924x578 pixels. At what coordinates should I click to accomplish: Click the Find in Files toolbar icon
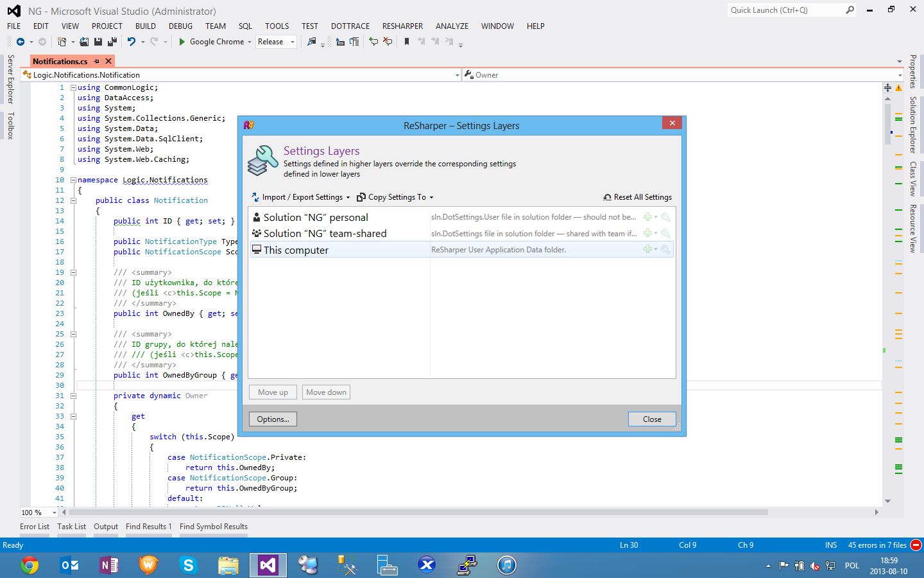pyautogui.click(x=312, y=42)
